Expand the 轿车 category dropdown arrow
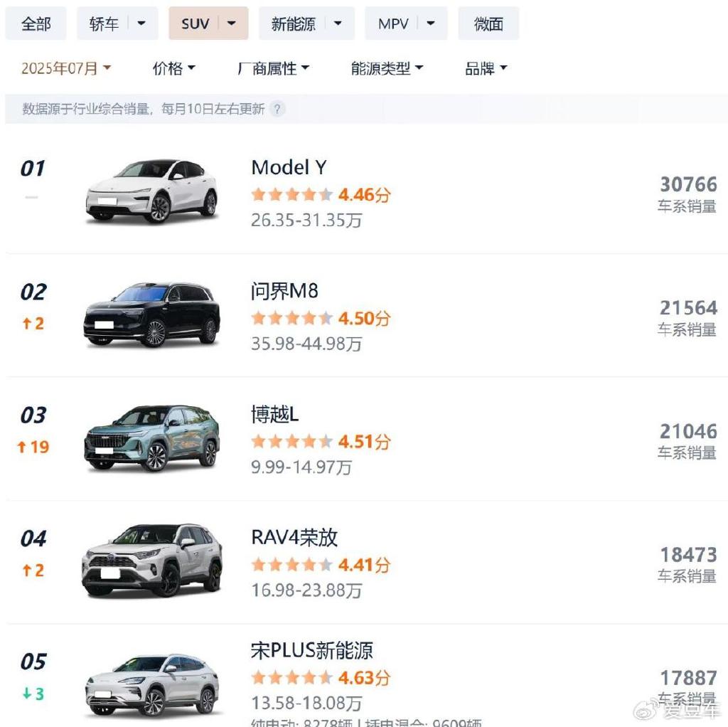This screenshot has height=727, width=728. pos(141,23)
